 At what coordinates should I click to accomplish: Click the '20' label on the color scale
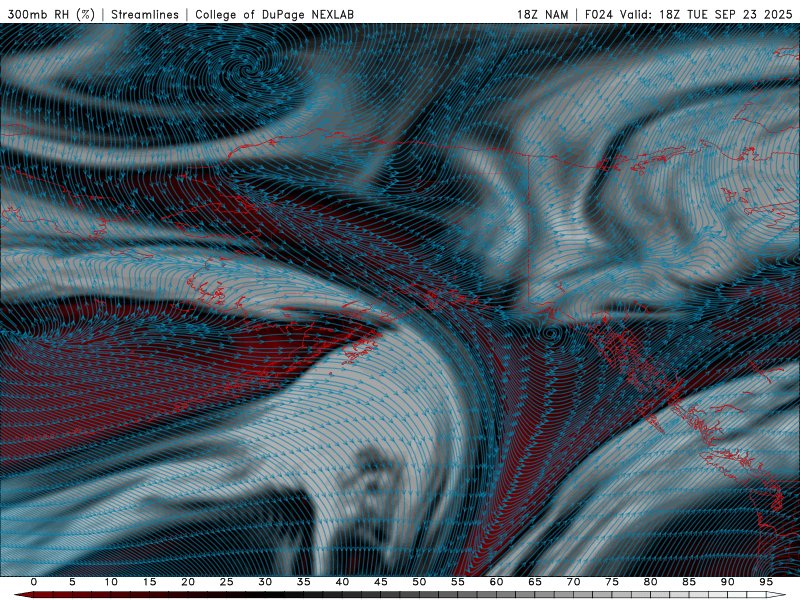tap(188, 582)
